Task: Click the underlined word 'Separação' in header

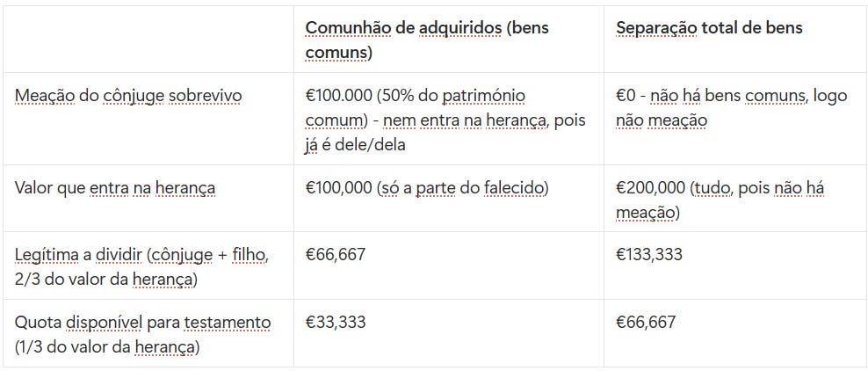Action: pos(656,27)
